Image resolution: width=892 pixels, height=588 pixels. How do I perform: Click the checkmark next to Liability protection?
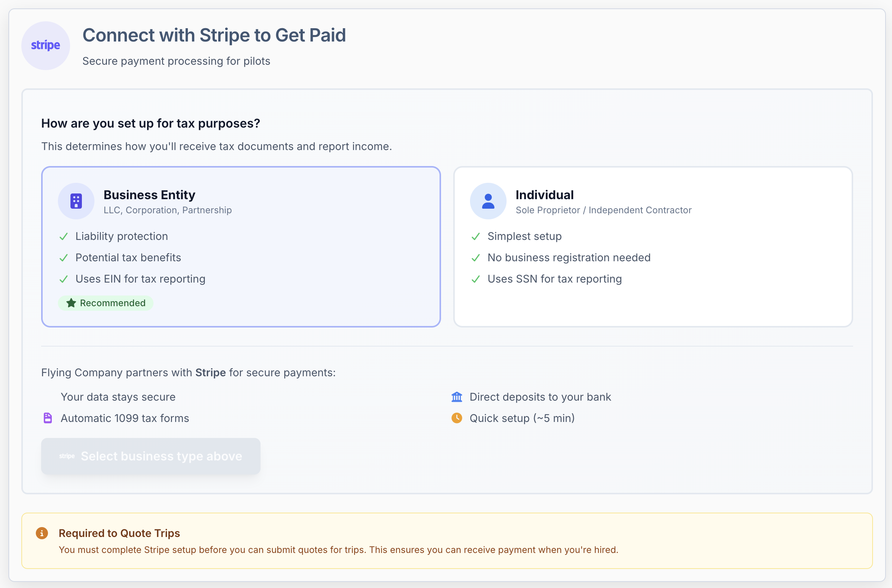(x=64, y=236)
